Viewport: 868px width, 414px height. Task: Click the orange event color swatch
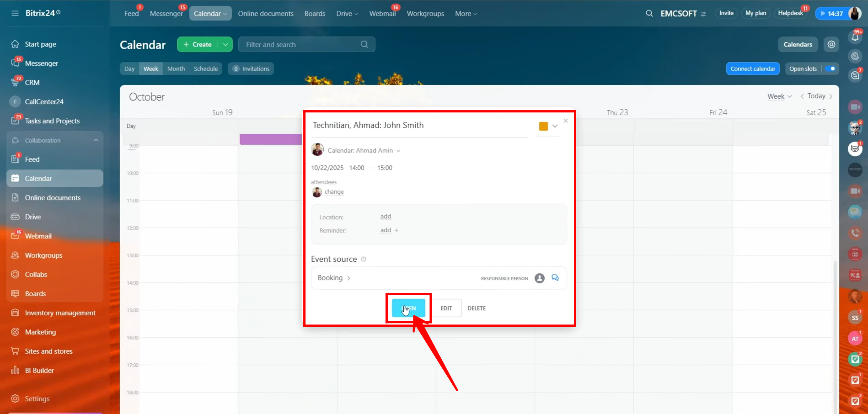(x=543, y=126)
